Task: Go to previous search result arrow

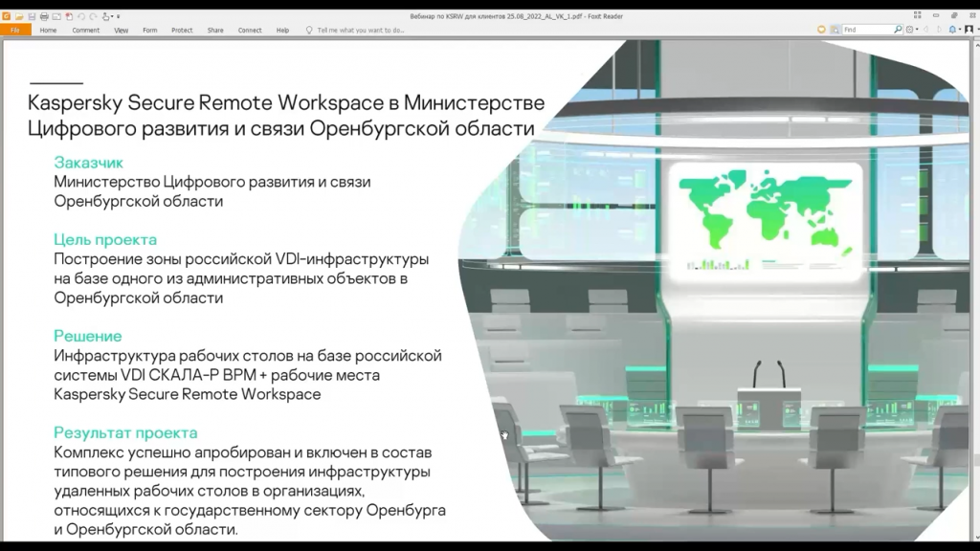Action: 925,30
